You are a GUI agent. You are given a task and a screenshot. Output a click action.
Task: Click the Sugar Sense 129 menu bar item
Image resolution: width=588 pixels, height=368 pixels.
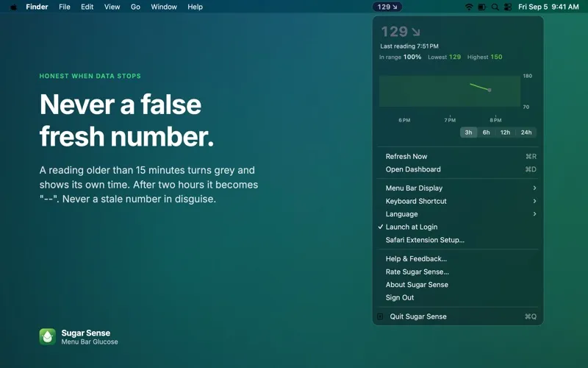coord(387,7)
